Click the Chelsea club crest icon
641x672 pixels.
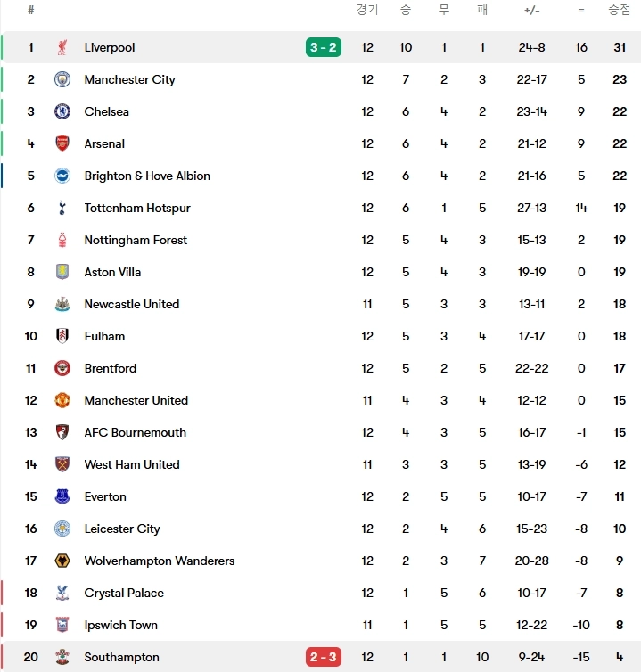click(x=62, y=111)
